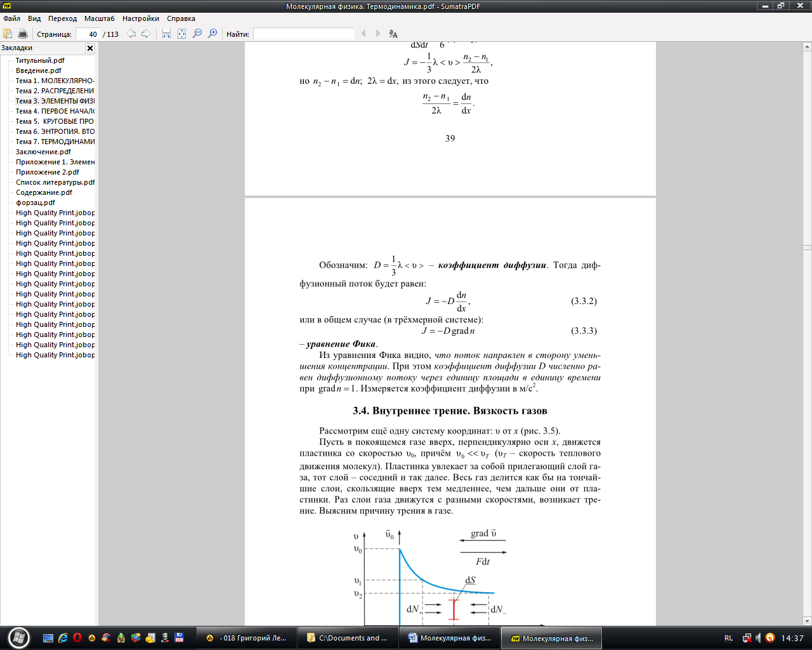Viewport: 812px width, 650px height.
Task: Click Show Desktop quick launch icon
Action: (48, 638)
